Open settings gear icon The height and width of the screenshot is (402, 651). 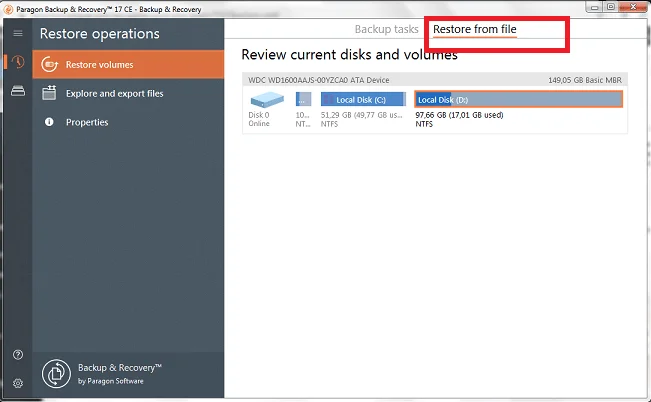[x=17, y=383]
